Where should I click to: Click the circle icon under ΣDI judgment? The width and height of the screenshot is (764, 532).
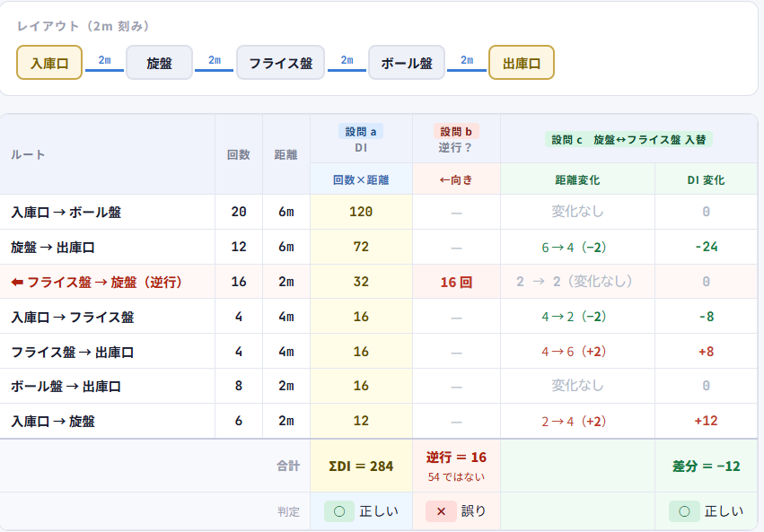click(339, 511)
